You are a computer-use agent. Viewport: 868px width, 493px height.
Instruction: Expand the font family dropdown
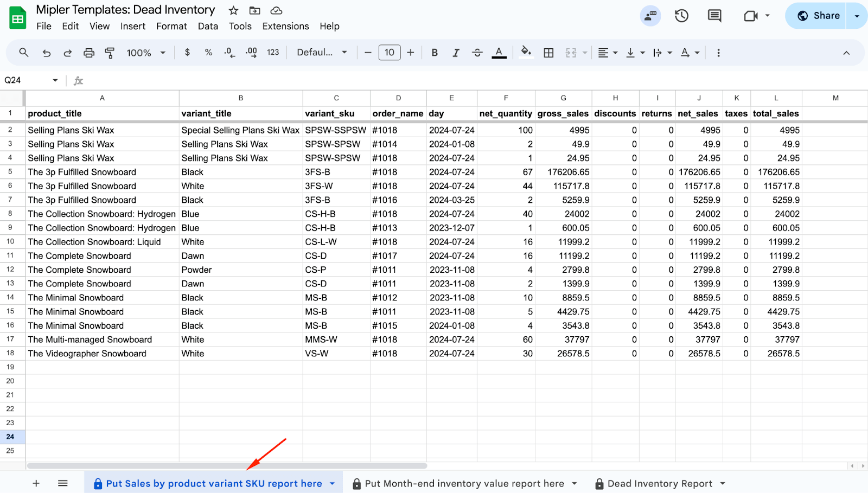[x=322, y=53]
